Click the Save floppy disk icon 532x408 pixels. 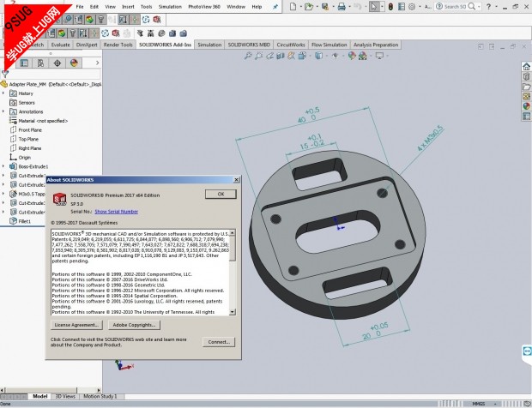(325, 6)
